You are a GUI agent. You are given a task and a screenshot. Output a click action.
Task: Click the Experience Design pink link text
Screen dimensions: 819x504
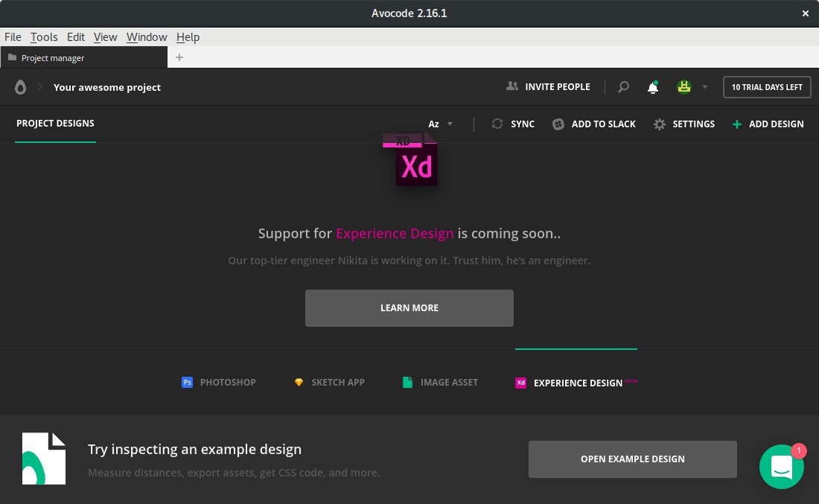[395, 234]
